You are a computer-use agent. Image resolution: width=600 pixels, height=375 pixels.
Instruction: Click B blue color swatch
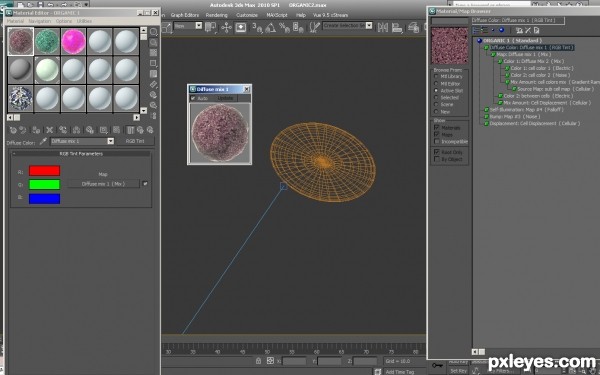click(x=44, y=199)
